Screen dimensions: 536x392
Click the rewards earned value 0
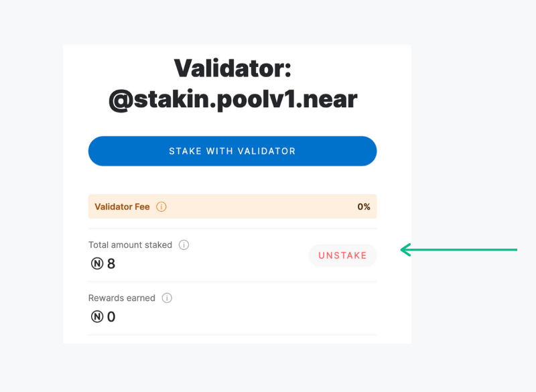pyautogui.click(x=111, y=317)
